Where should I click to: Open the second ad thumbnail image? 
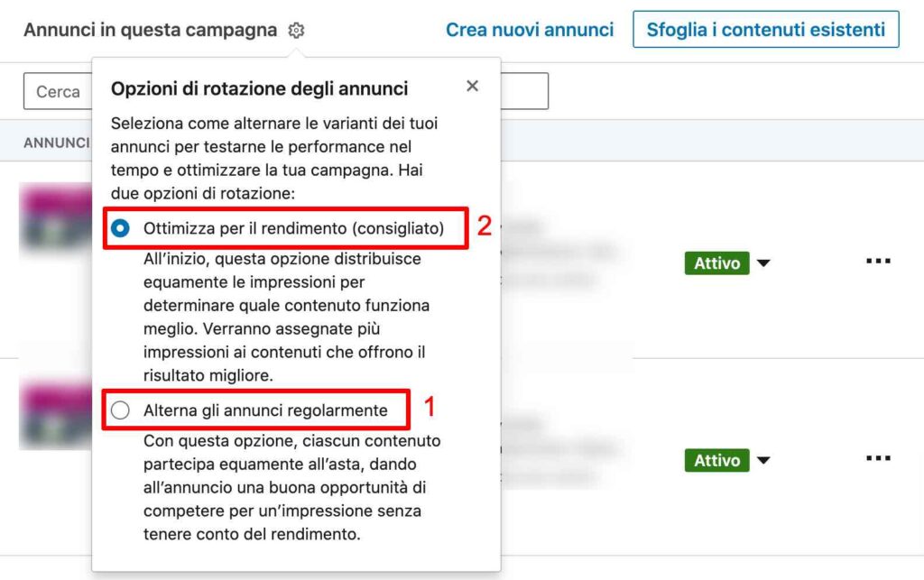pos(56,415)
